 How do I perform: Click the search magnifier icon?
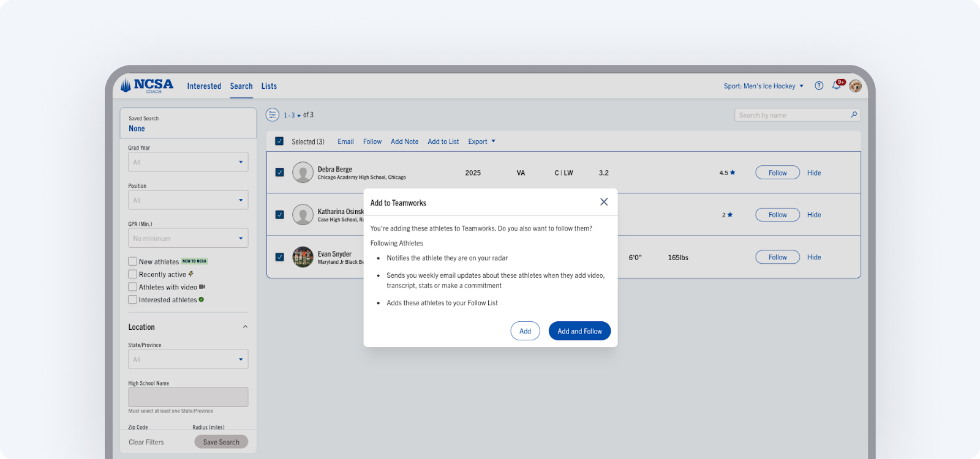[854, 114]
